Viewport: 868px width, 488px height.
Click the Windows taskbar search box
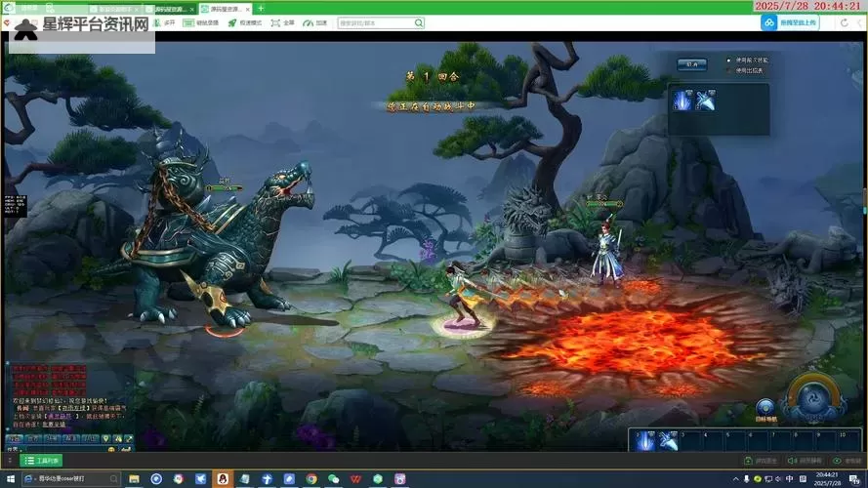71,478
